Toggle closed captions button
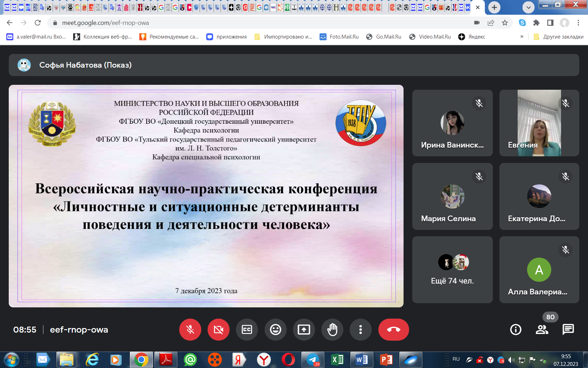Image resolution: width=588 pixels, height=368 pixels. 247,329
